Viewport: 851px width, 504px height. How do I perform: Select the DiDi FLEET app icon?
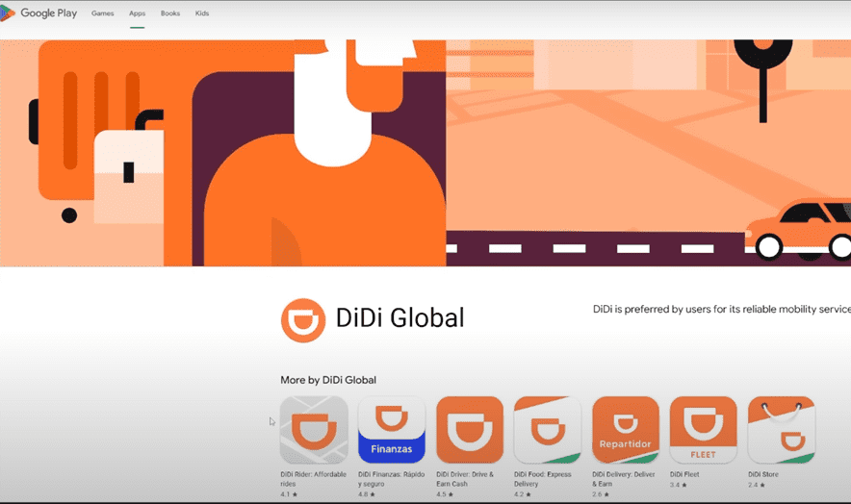(704, 430)
